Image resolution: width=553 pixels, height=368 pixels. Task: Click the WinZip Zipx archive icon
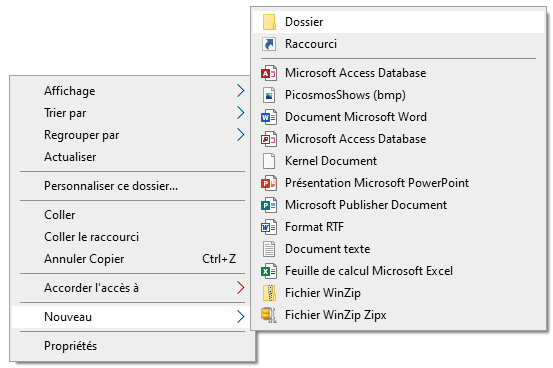pyautogui.click(x=269, y=315)
